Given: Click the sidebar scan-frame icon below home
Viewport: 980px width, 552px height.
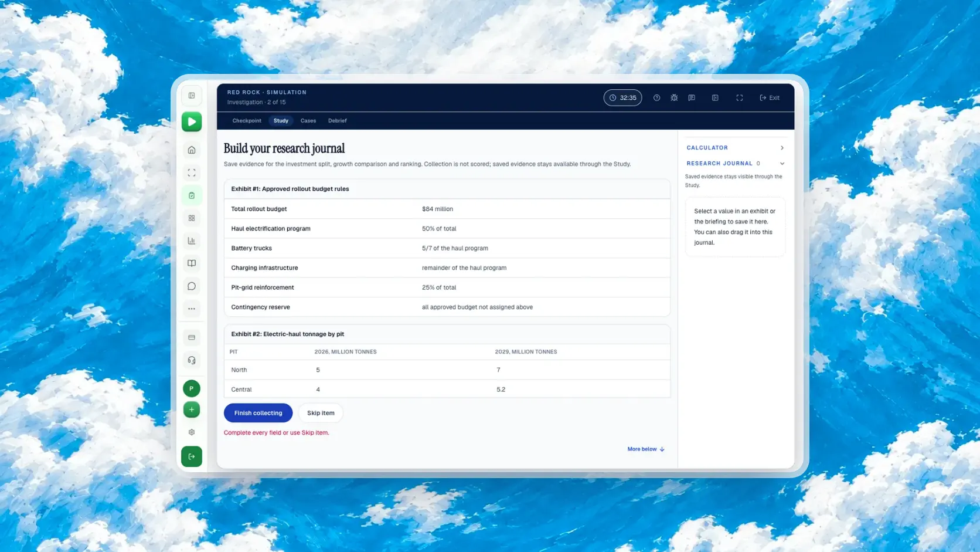Looking at the screenshot, I should pos(192,173).
